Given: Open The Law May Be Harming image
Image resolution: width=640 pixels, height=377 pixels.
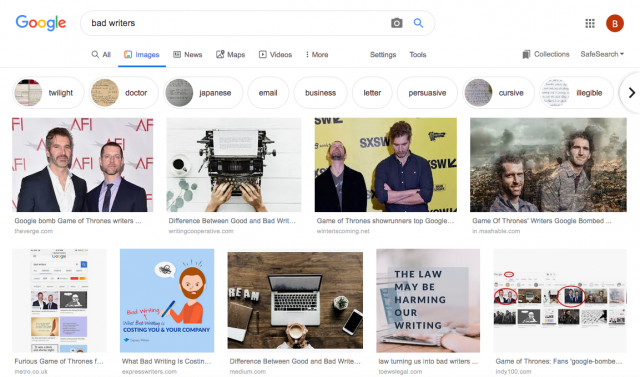Looking at the screenshot, I should (x=428, y=301).
